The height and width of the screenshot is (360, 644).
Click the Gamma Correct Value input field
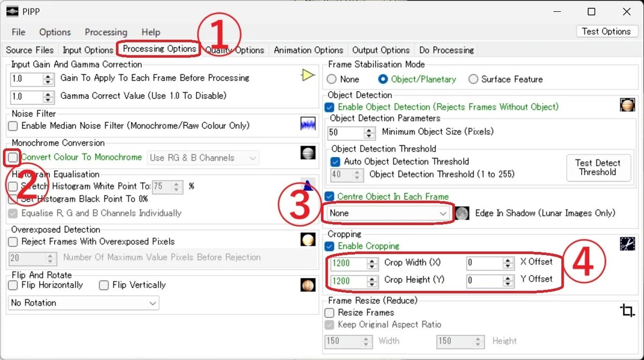tap(27, 96)
